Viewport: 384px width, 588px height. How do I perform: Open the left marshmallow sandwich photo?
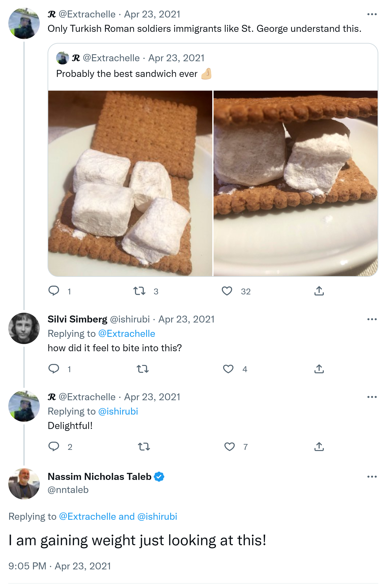pyautogui.click(x=130, y=183)
